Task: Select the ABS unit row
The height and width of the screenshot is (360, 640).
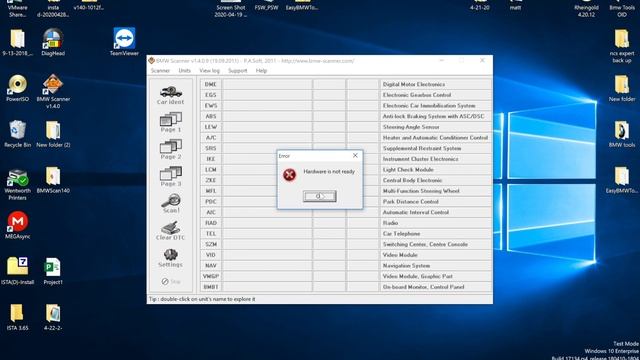Action: [x=346, y=116]
